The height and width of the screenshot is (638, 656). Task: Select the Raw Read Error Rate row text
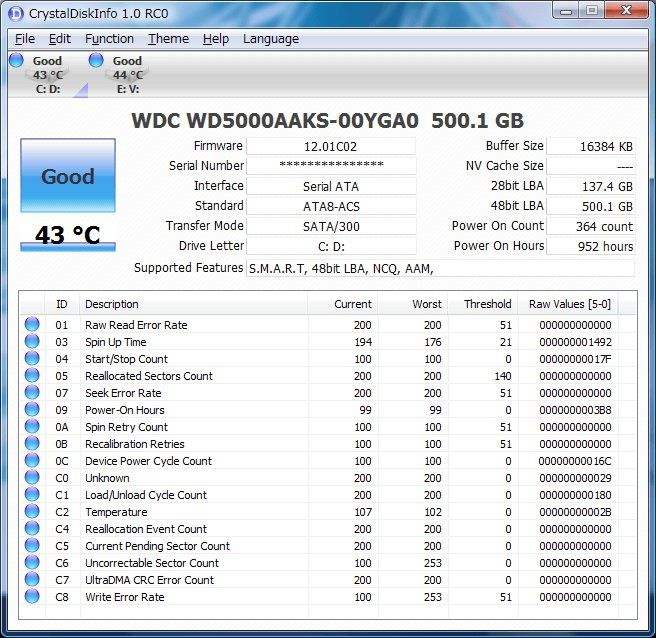(x=136, y=325)
